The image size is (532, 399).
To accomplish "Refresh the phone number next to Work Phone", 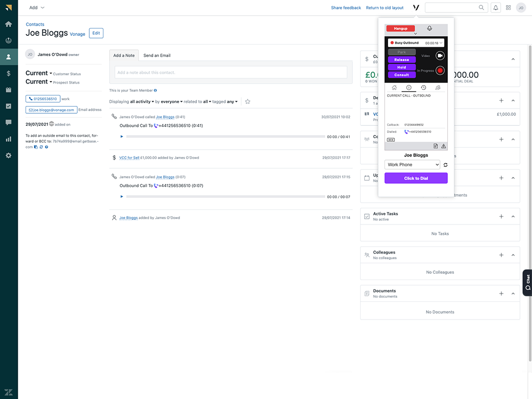I will coord(446,164).
